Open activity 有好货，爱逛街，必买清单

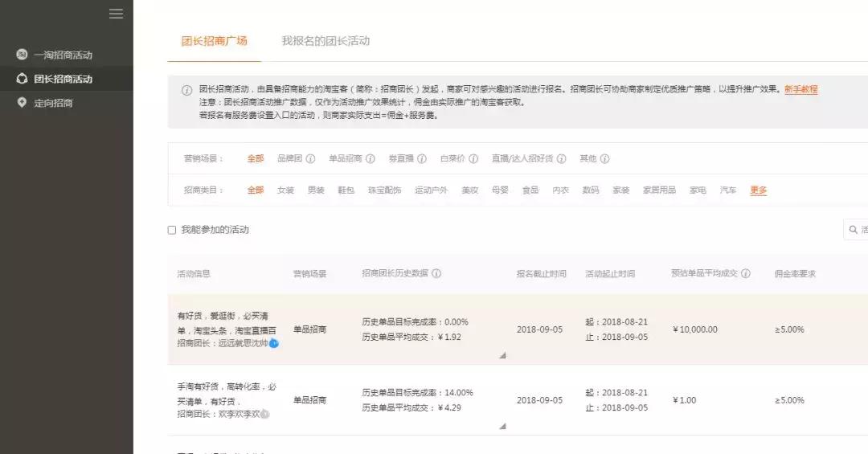click(x=227, y=323)
